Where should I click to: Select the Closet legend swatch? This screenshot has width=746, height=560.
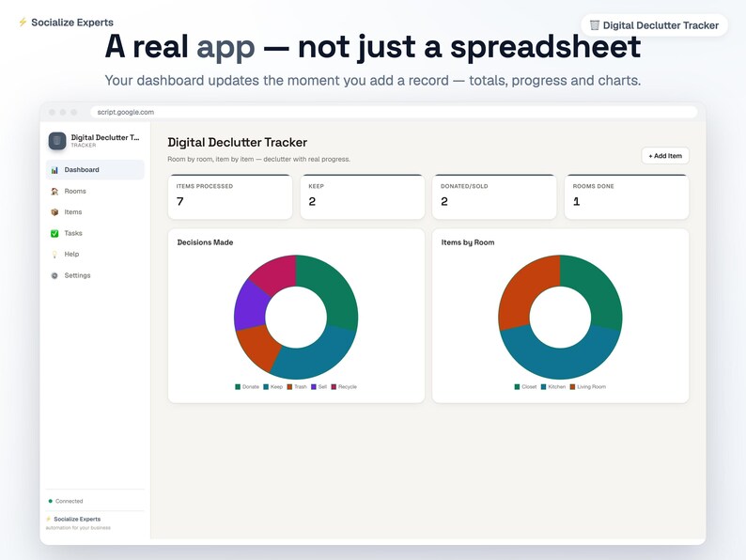(517, 387)
